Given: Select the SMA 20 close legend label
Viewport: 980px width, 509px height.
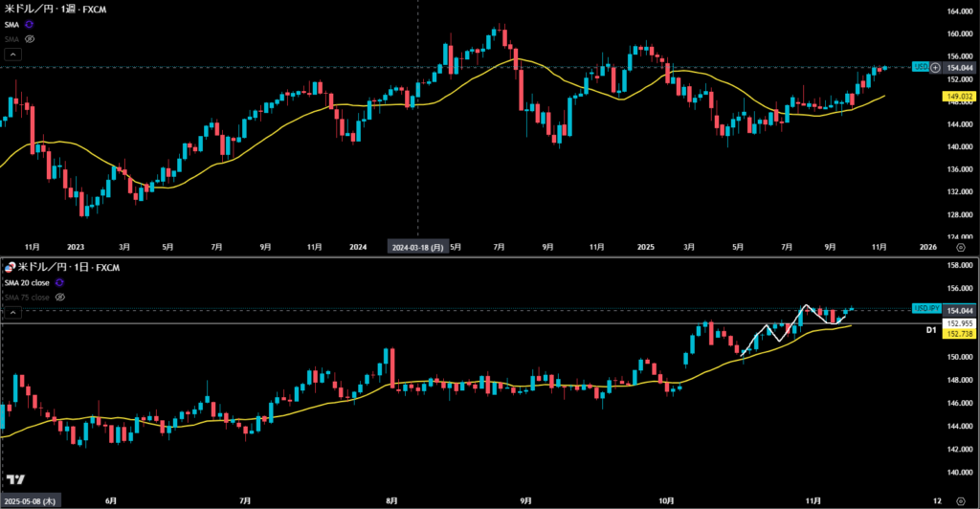Looking at the screenshot, I should click(28, 283).
